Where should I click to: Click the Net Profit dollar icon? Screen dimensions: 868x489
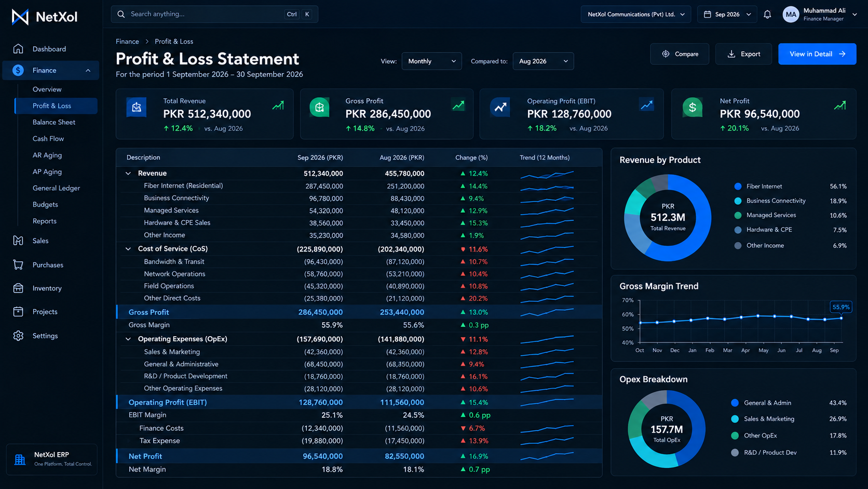[693, 107]
